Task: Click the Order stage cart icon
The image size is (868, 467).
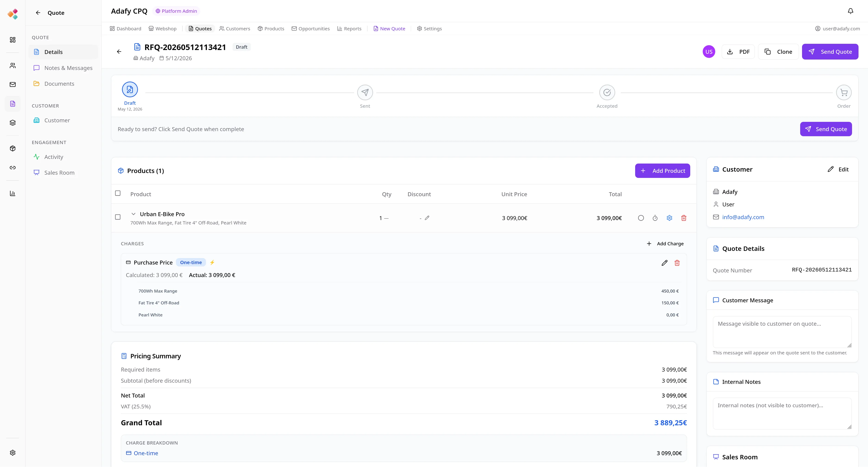Action: 844,92
